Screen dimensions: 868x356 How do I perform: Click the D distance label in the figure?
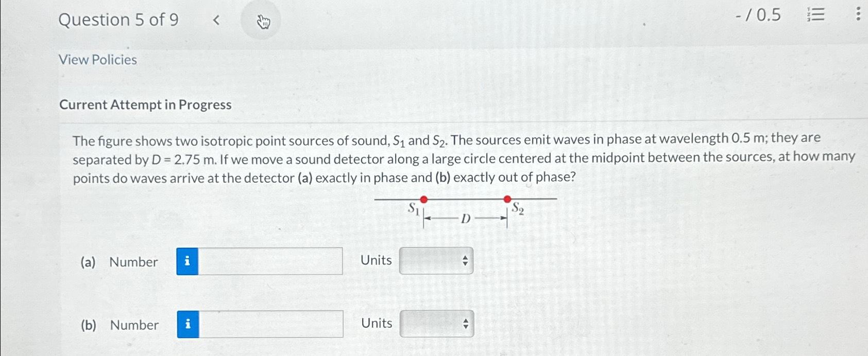click(x=465, y=219)
